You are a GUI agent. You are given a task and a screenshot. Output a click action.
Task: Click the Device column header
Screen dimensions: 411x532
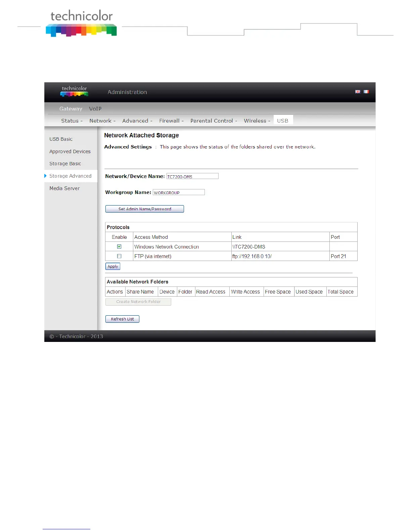[x=167, y=292]
